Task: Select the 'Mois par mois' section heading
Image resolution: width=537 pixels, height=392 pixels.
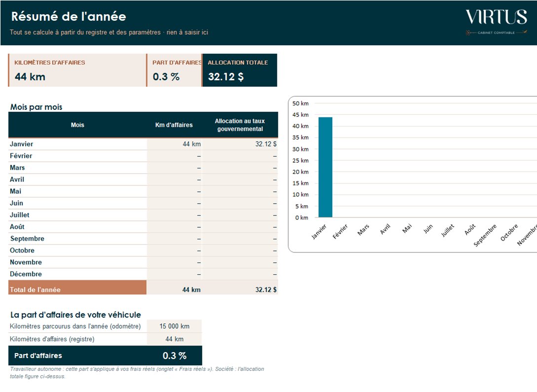Action: point(37,107)
